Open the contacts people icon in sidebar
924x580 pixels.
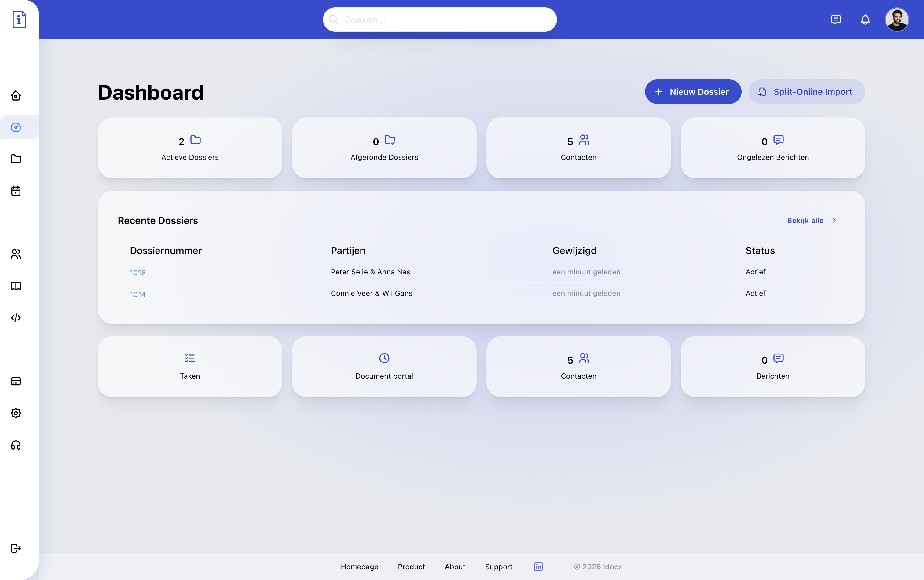click(x=16, y=254)
